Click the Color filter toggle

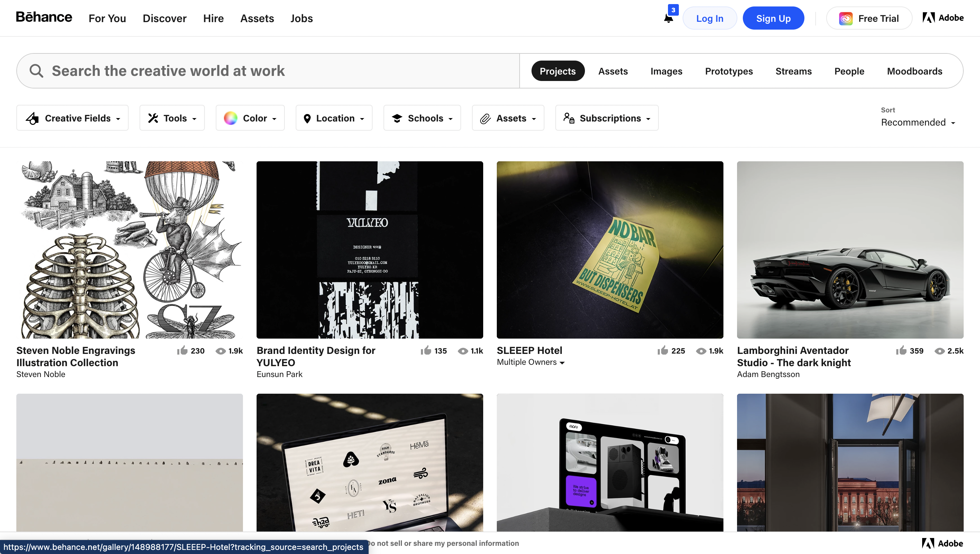250,118
